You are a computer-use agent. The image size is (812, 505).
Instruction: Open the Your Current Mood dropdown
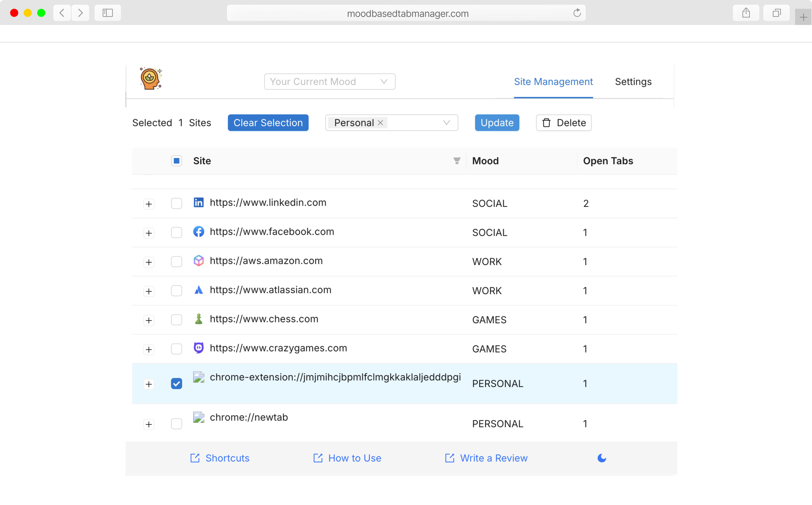pyautogui.click(x=329, y=81)
